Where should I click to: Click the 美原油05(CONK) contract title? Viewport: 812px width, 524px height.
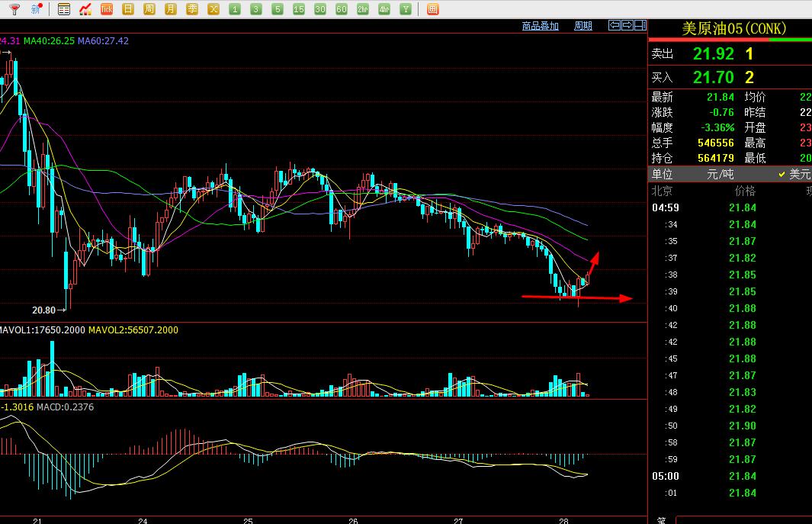(x=734, y=29)
